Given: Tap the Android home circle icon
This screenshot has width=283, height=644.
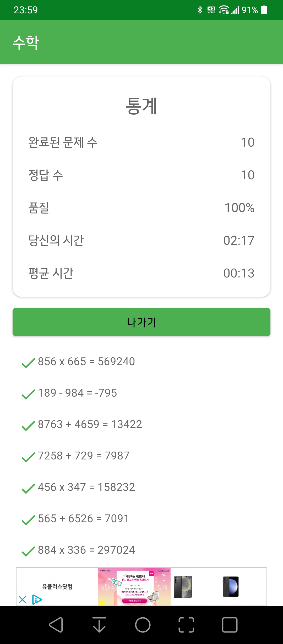Looking at the screenshot, I should pyautogui.click(x=143, y=625).
